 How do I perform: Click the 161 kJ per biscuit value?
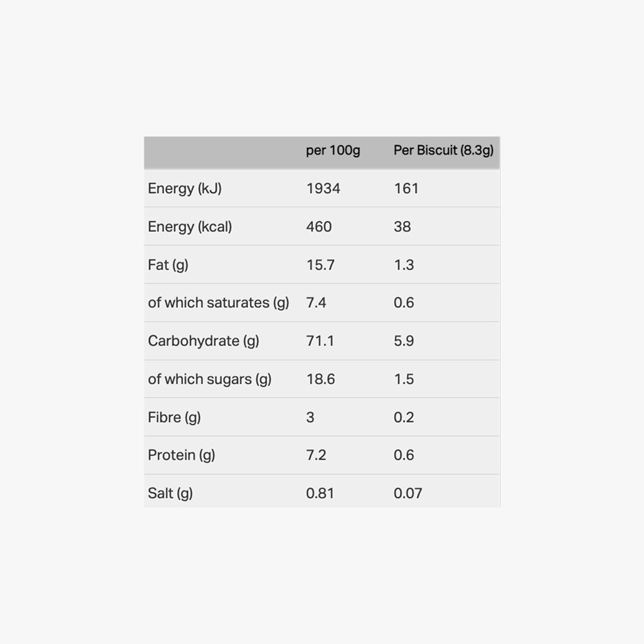406,189
